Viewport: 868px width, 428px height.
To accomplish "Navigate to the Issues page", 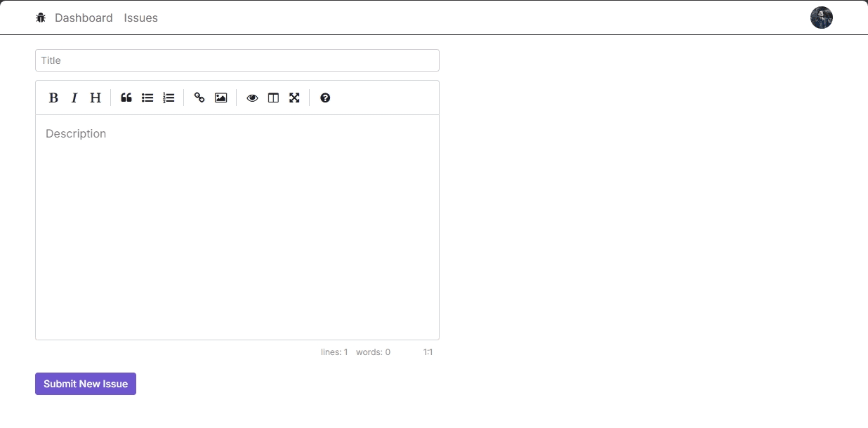I will click(140, 18).
